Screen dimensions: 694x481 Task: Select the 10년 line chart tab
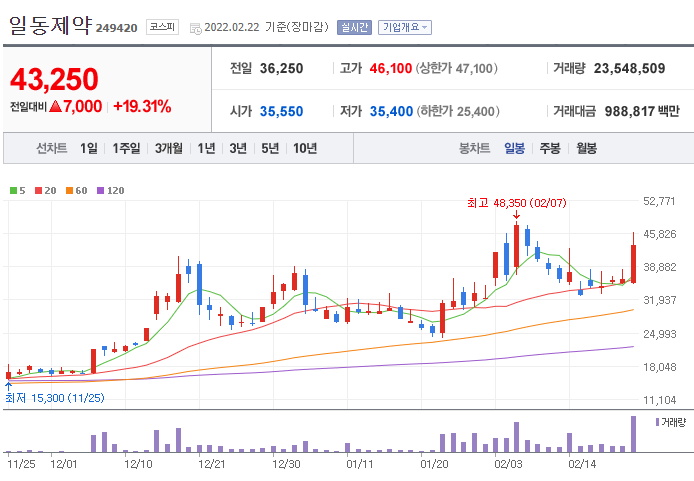pyautogui.click(x=305, y=148)
